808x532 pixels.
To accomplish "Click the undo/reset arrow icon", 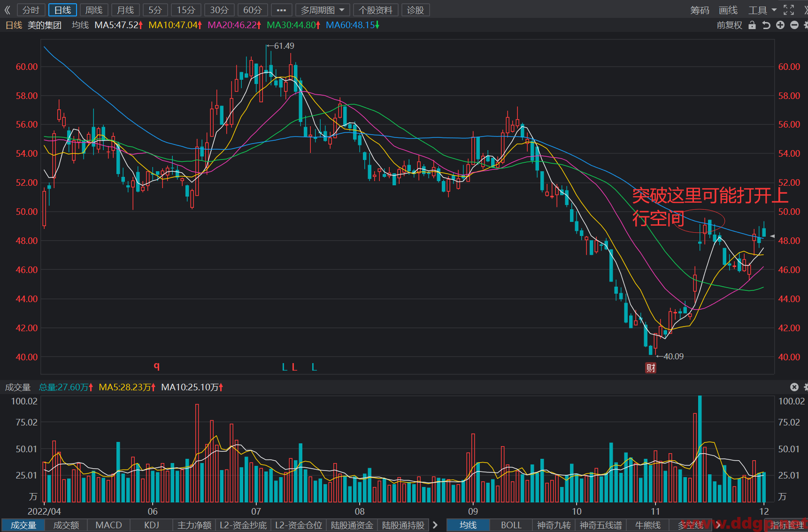I will pyautogui.click(x=766, y=25).
